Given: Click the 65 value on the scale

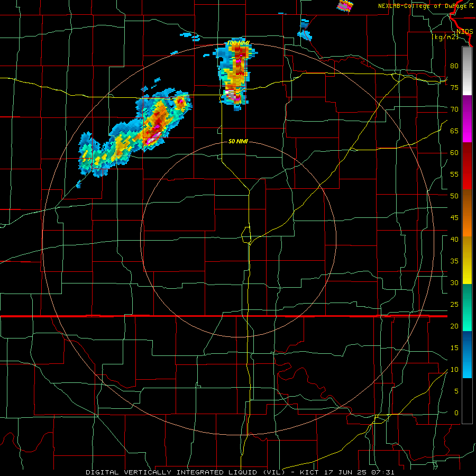Looking at the screenshot, I should click(x=454, y=131).
